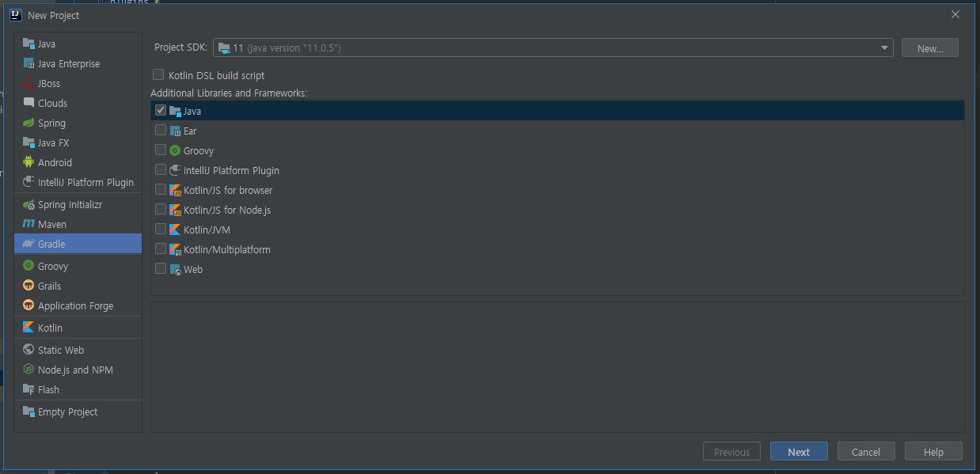
Task: Click the Groovy label in frameworks list
Action: (x=199, y=150)
